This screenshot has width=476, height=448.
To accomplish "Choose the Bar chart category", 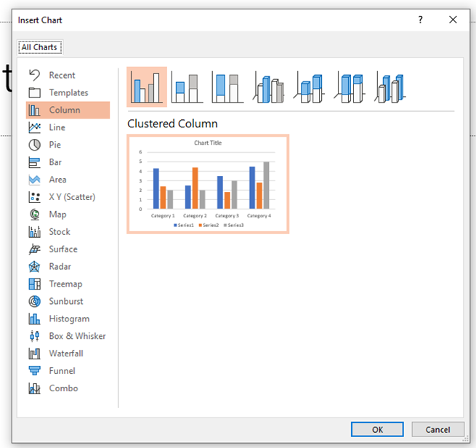I will coord(55,162).
